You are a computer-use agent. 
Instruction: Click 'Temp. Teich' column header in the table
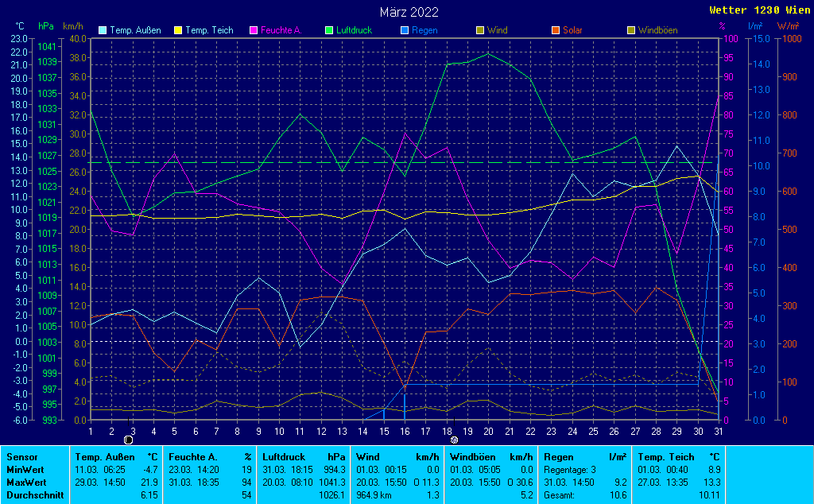666,457
